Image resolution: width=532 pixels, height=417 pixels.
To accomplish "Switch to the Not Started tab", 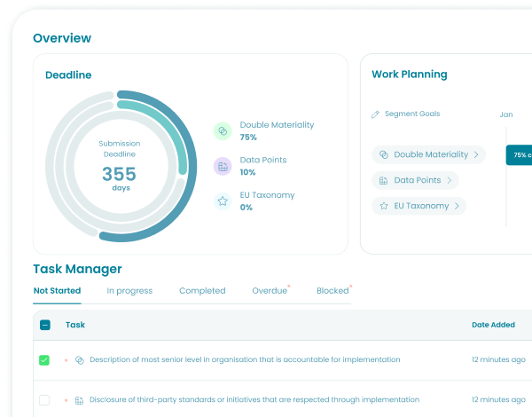I will tap(57, 291).
